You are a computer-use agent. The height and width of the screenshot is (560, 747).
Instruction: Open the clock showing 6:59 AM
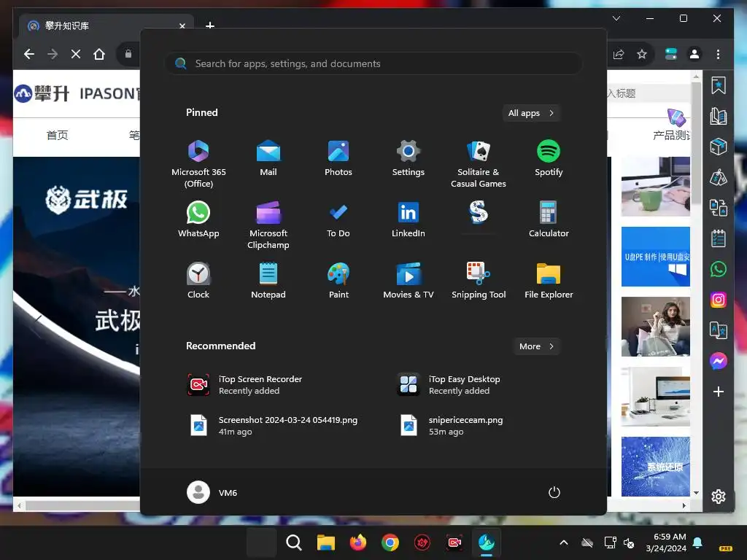[x=667, y=542]
